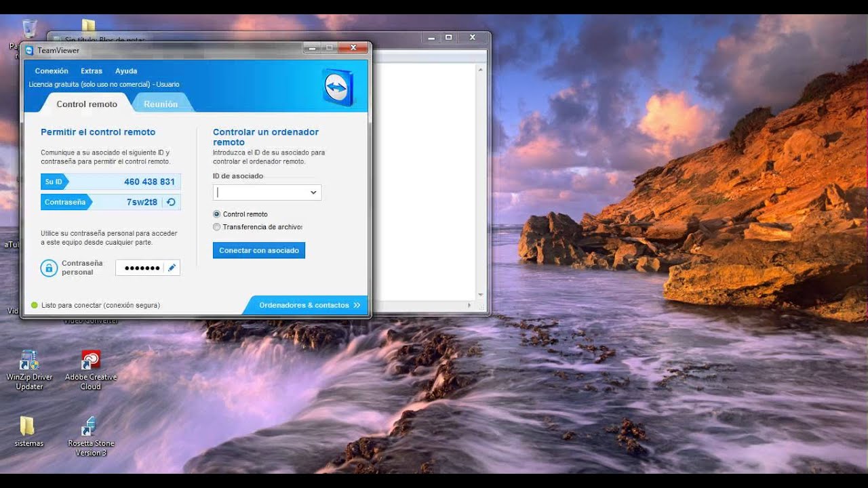Image resolution: width=868 pixels, height=488 pixels.
Task: Click Conectar con asociado button
Action: (x=259, y=250)
